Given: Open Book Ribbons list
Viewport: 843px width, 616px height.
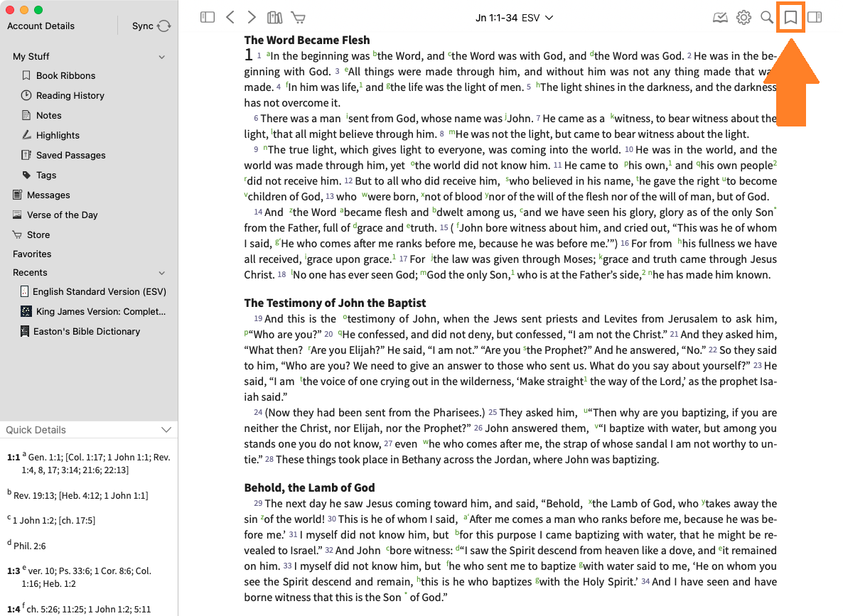Looking at the screenshot, I should (x=65, y=75).
